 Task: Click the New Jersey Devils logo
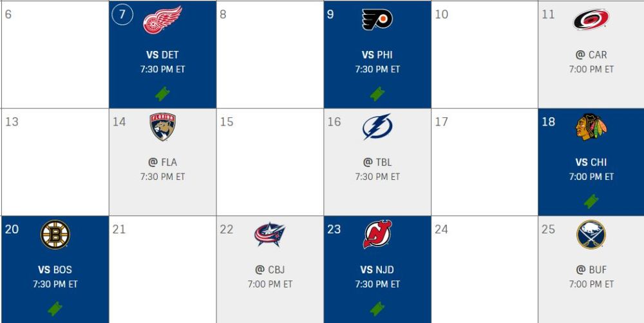(x=377, y=235)
